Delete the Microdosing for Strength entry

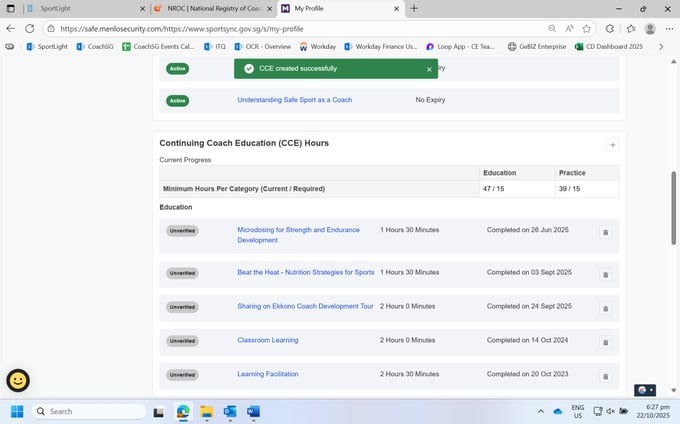pos(604,233)
